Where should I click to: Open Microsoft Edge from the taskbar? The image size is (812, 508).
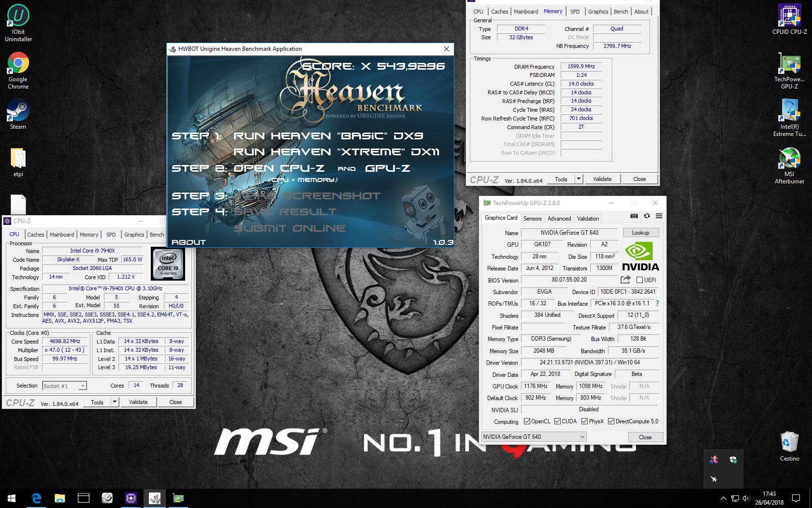tap(36, 498)
